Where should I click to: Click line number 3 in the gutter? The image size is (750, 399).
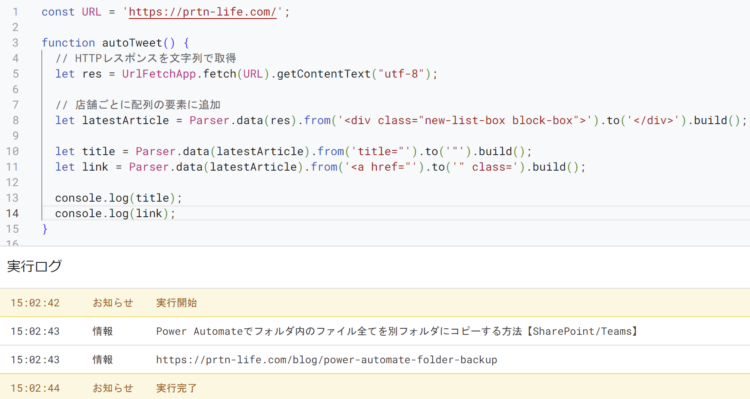pos(15,43)
